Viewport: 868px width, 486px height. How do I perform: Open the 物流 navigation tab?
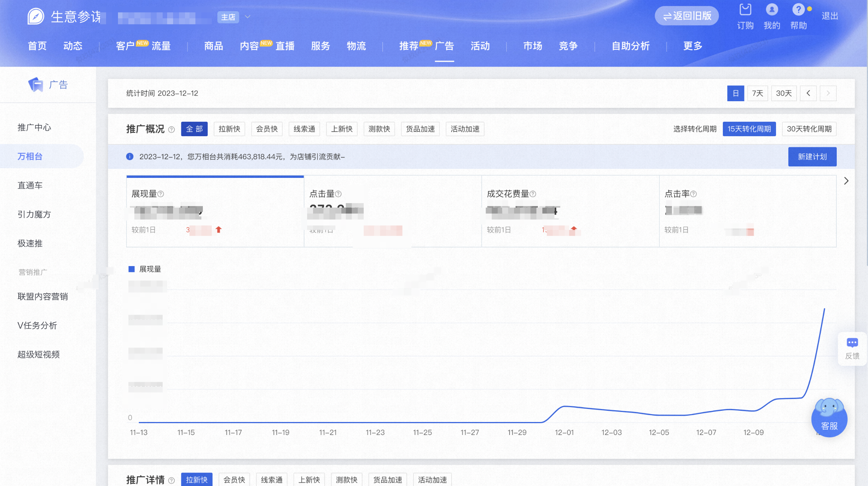(x=356, y=46)
